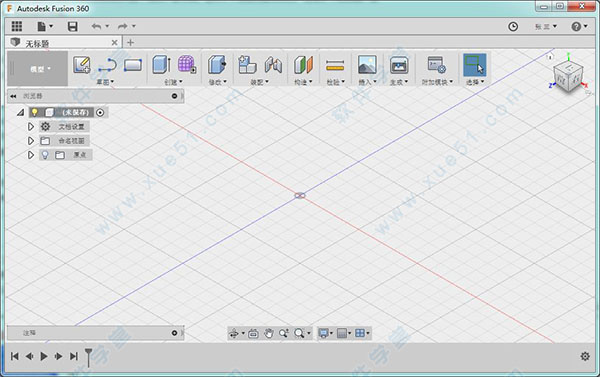
Task: Select the Pan hand tool
Action: (269, 333)
